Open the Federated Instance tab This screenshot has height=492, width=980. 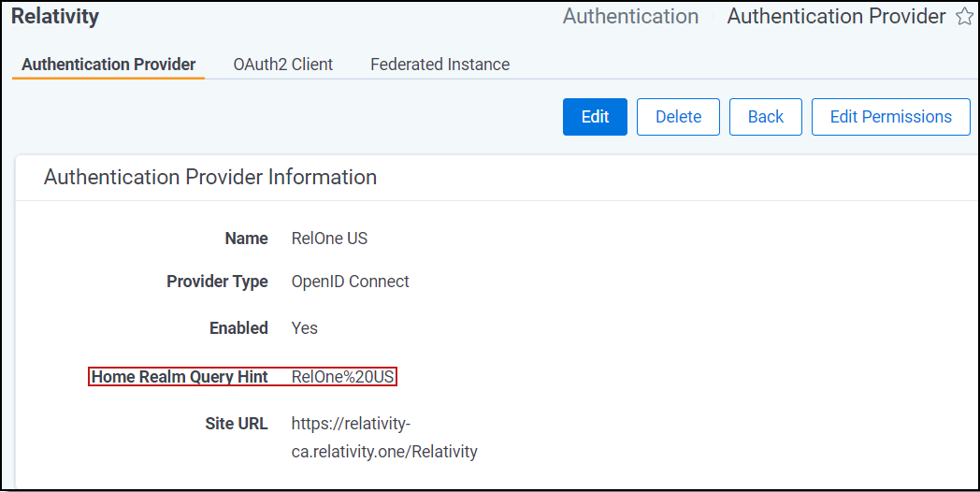[x=440, y=65]
